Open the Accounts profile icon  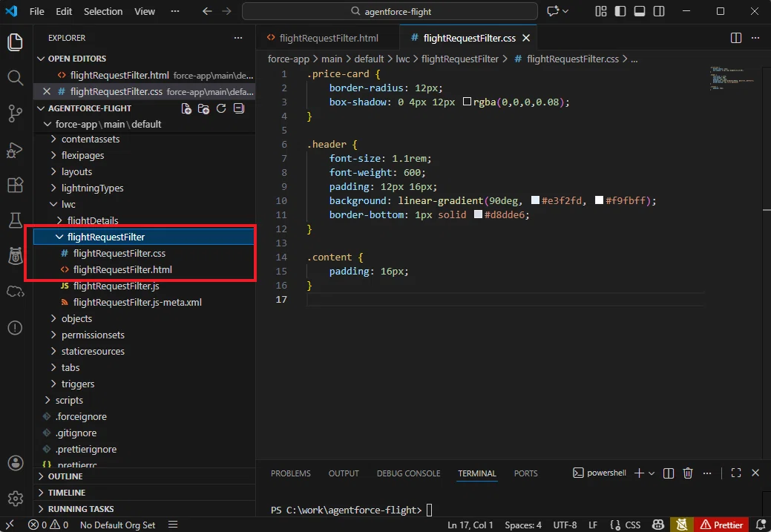pos(16,463)
